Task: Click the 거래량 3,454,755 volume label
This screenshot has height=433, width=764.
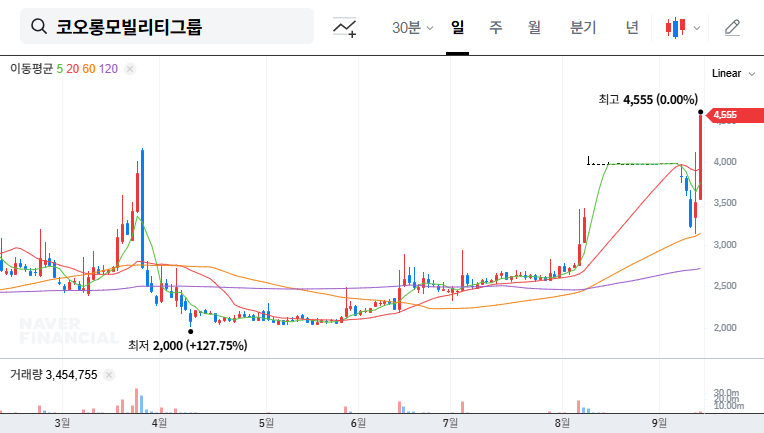Action: pos(54,375)
